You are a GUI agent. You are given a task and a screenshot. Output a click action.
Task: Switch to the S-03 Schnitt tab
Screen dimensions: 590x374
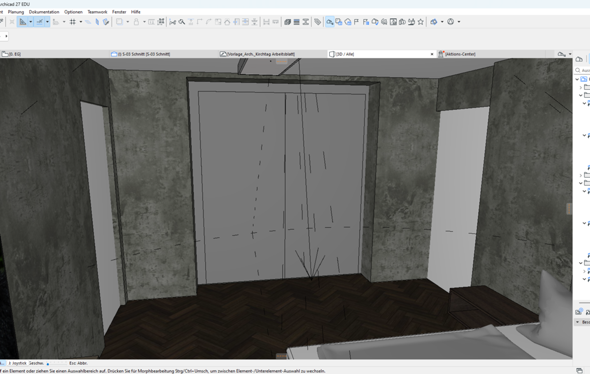(x=144, y=54)
